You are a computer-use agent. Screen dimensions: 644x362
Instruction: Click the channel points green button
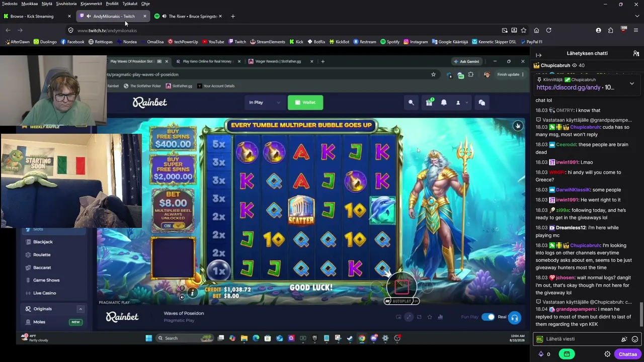click(567, 354)
